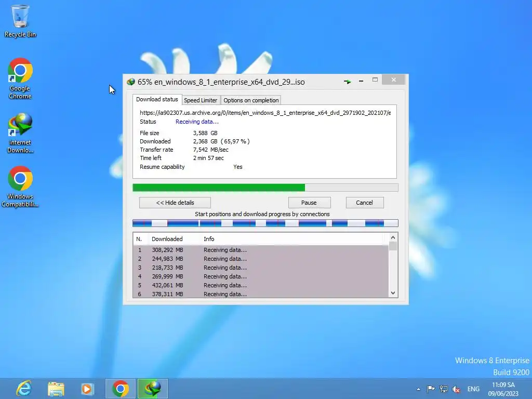This screenshot has width=532, height=399.
Task: Maximize the IDM download dialog
Action: pos(375,79)
